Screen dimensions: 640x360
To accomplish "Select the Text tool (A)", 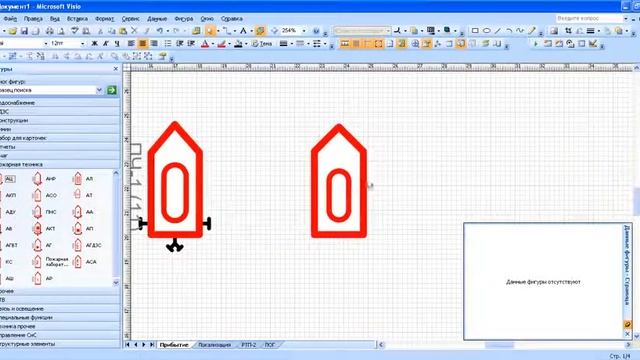I will (x=243, y=31).
